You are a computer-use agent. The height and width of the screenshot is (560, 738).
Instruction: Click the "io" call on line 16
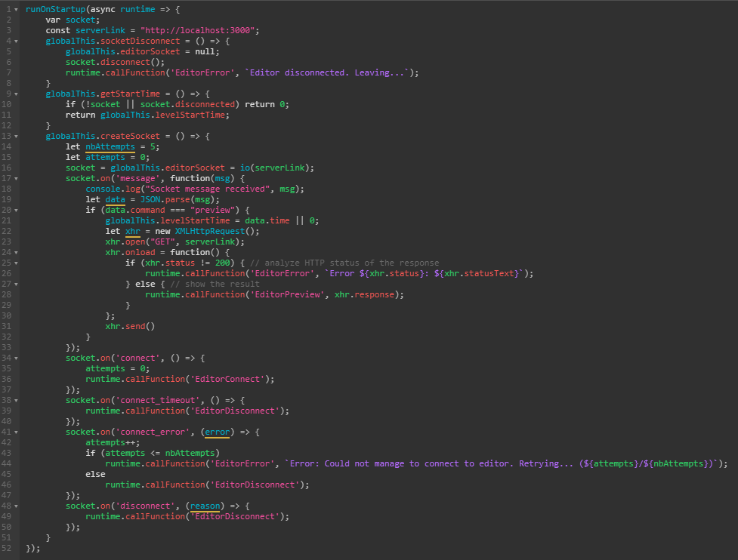coord(245,168)
